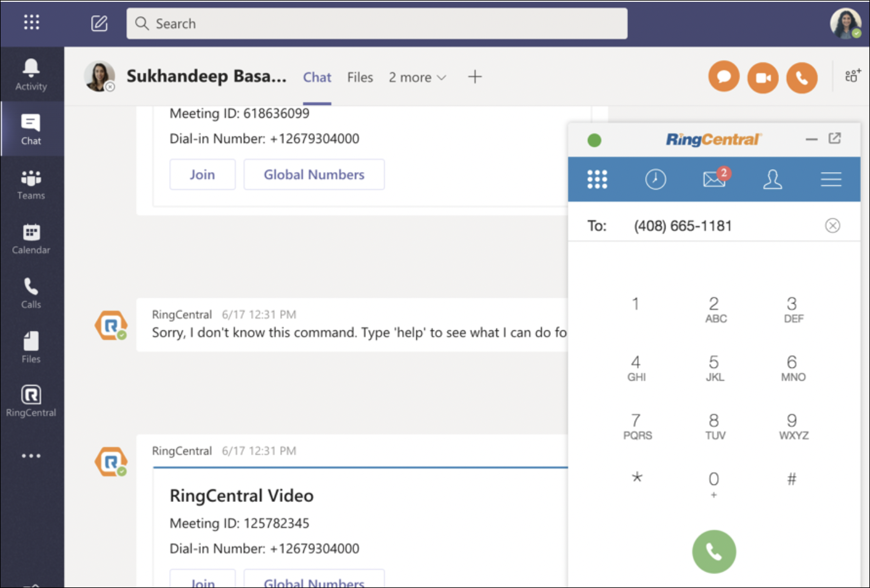Click the 'To:' number field in RingCentral
The width and height of the screenshot is (870, 588).
tap(681, 225)
